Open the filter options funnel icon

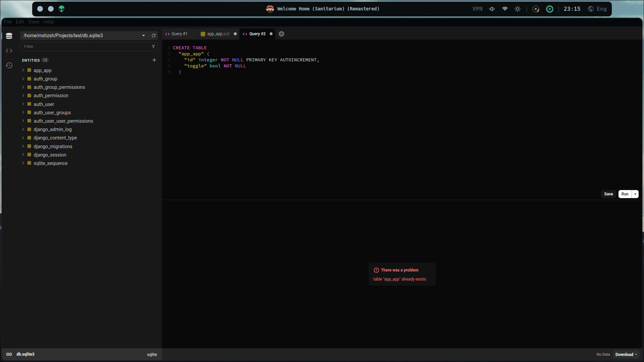coord(153,47)
